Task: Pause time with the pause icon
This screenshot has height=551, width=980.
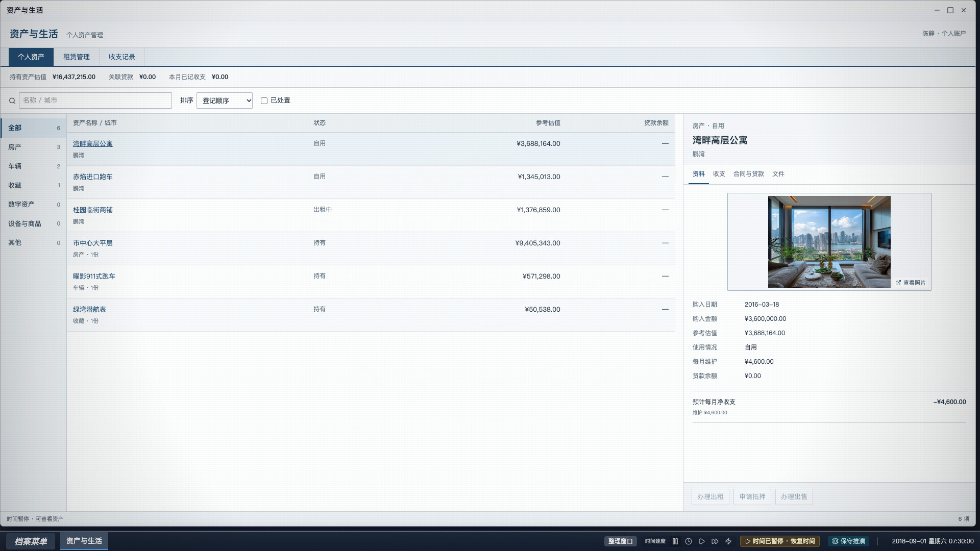Action: 675,541
